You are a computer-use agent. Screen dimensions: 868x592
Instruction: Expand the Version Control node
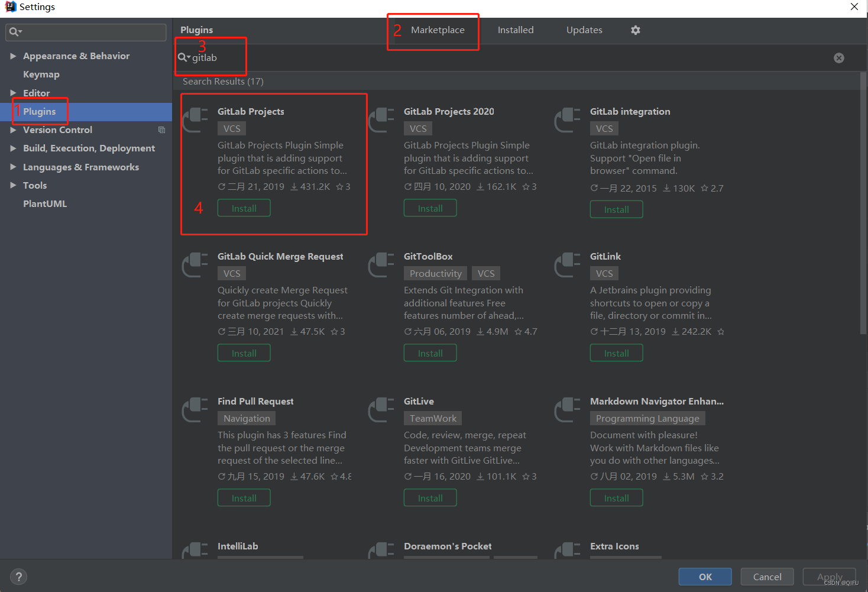click(x=13, y=130)
